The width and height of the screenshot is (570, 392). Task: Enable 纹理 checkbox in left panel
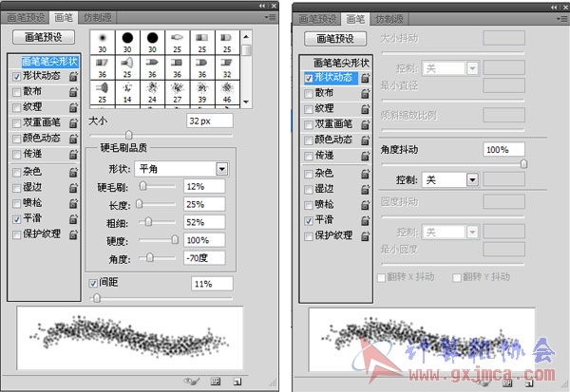tap(16, 108)
